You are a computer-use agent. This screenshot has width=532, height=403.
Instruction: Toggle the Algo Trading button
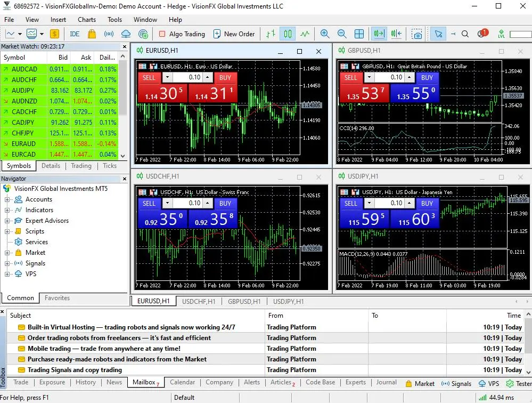coord(182,34)
